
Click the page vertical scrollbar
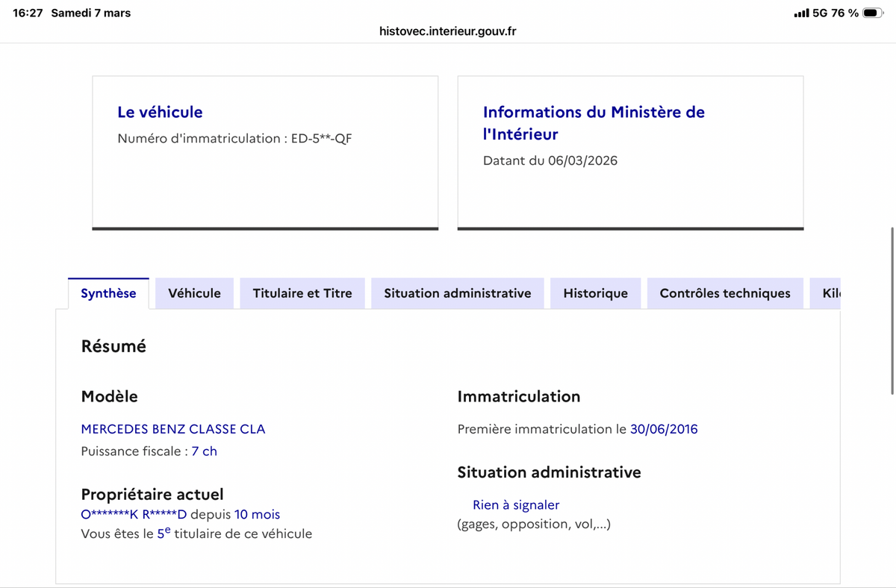pos(892,310)
